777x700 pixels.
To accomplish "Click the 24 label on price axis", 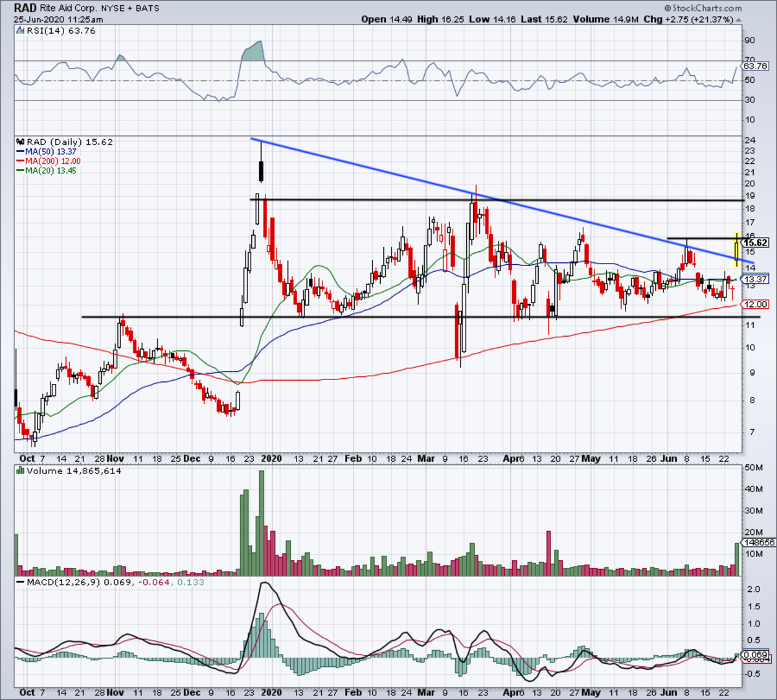I will [750, 141].
